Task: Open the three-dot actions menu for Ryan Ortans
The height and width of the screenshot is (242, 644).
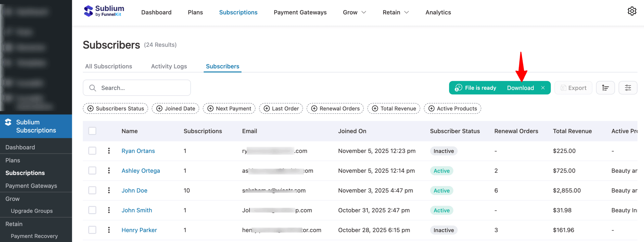Action: pyautogui.click(x=109, y=151)
